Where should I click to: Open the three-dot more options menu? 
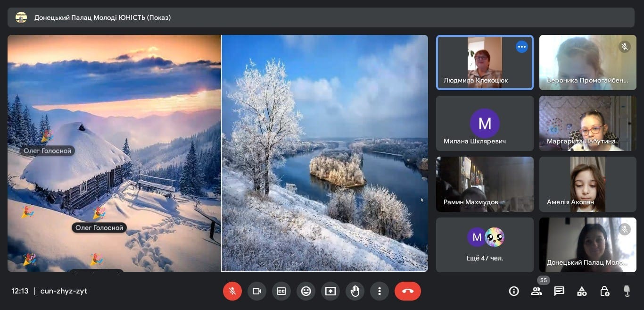point(380,291)
